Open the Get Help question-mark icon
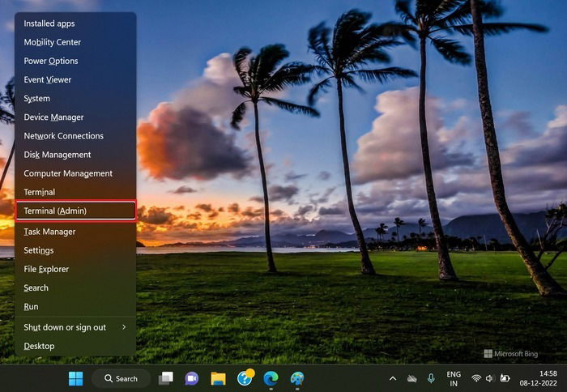 coord(245,378)
